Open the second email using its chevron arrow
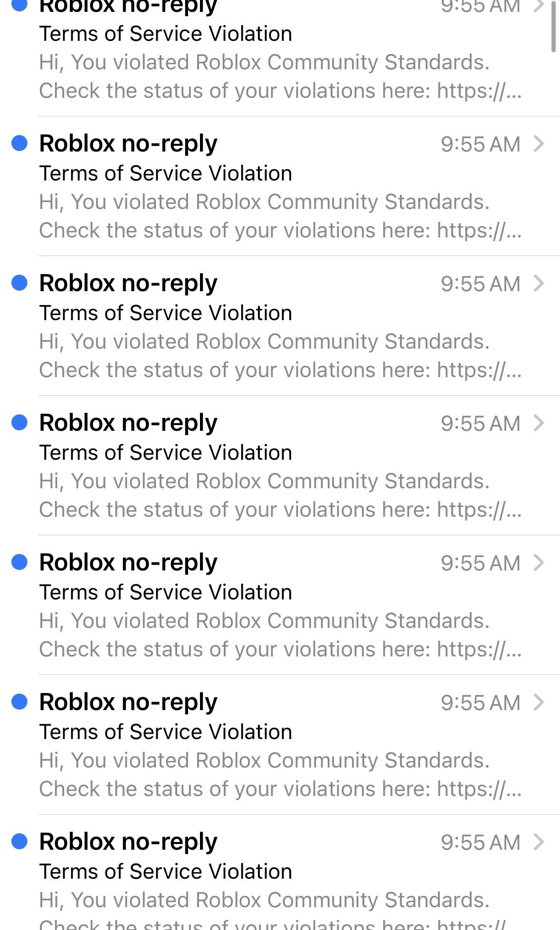 [x=538, y=143]
